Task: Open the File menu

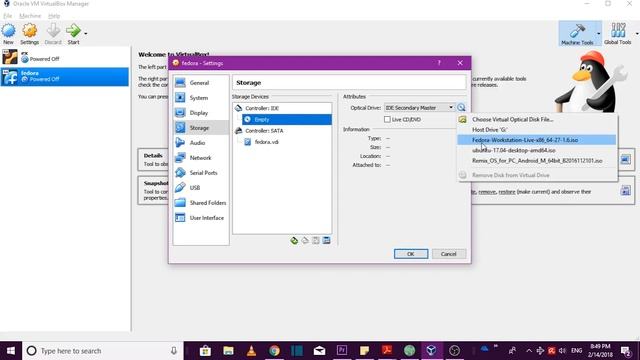Action: pos(7,16)
